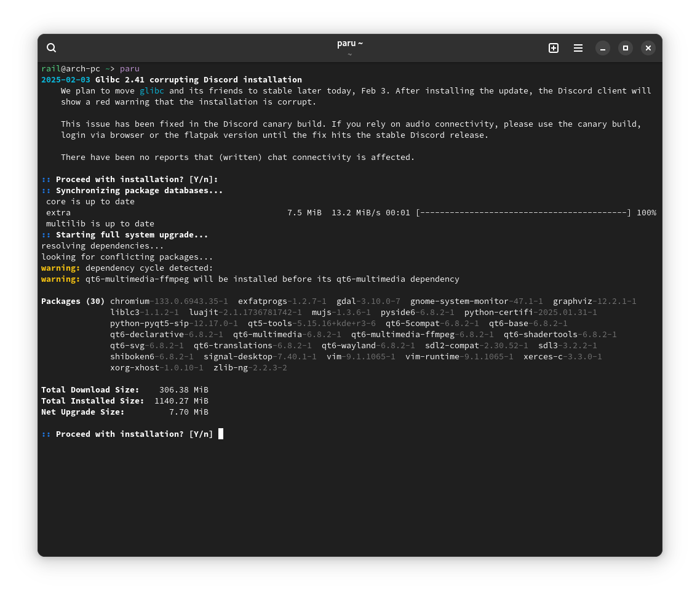Click the zlib-ng package entry
Image resolution: width=700 pixels, height=598 pixels.
pyautogui.click(x=250, y=367)
